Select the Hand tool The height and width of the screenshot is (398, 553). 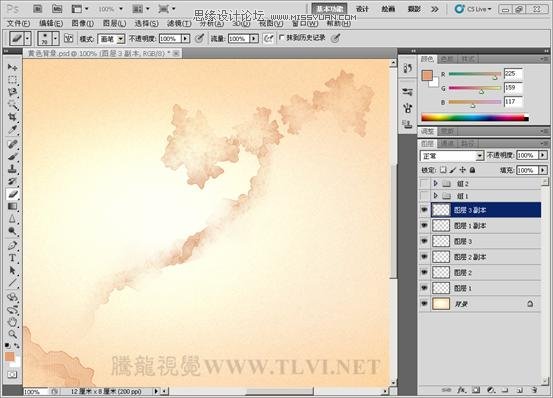[12, 322]
